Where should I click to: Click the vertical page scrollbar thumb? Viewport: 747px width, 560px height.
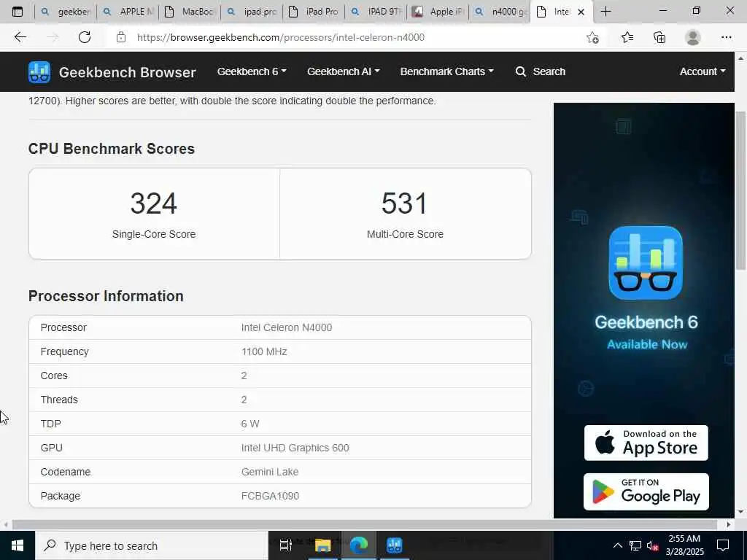click(740, 190)
